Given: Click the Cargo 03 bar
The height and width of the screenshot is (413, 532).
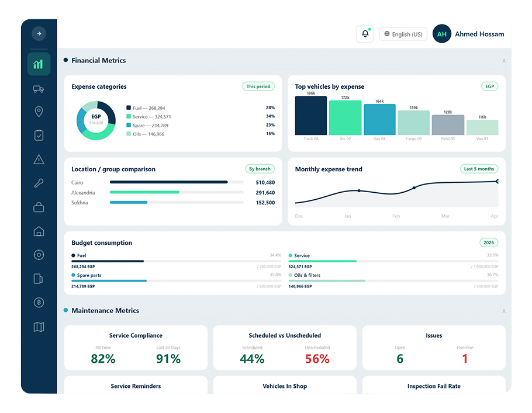Looking at the screenshot, I should tap(413, 123).
